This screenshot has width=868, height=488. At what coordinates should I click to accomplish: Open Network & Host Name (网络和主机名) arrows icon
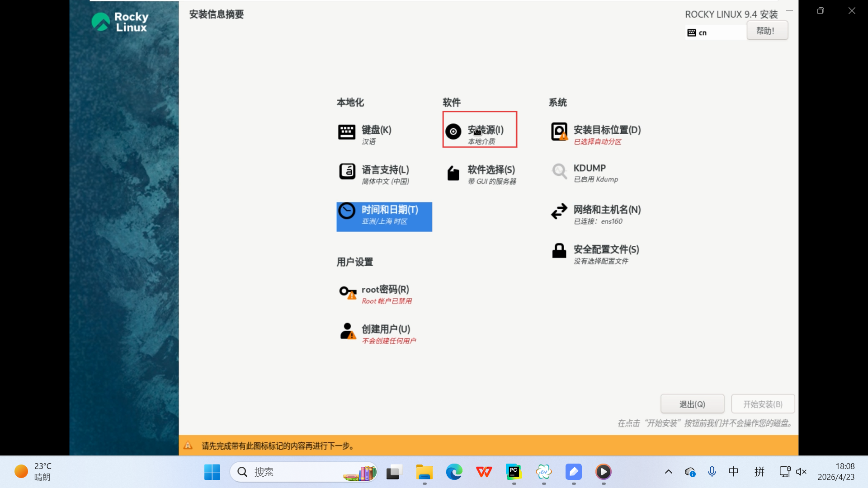click(559, 211)
